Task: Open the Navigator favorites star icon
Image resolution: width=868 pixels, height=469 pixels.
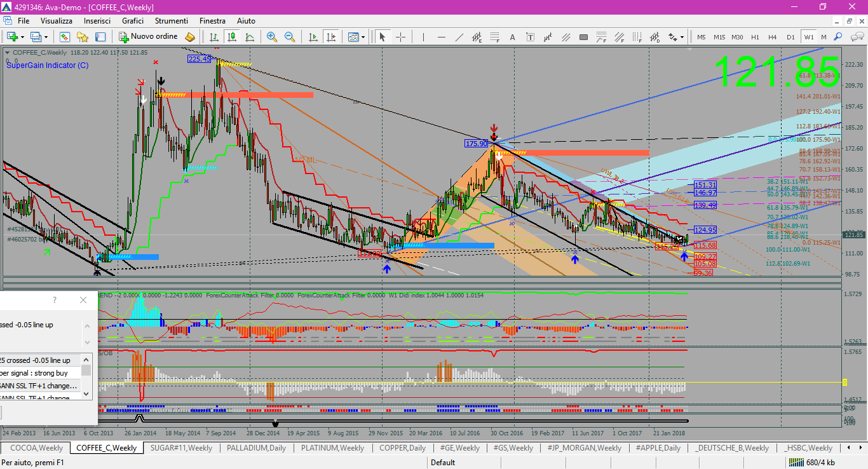Action: coord(82,37)
